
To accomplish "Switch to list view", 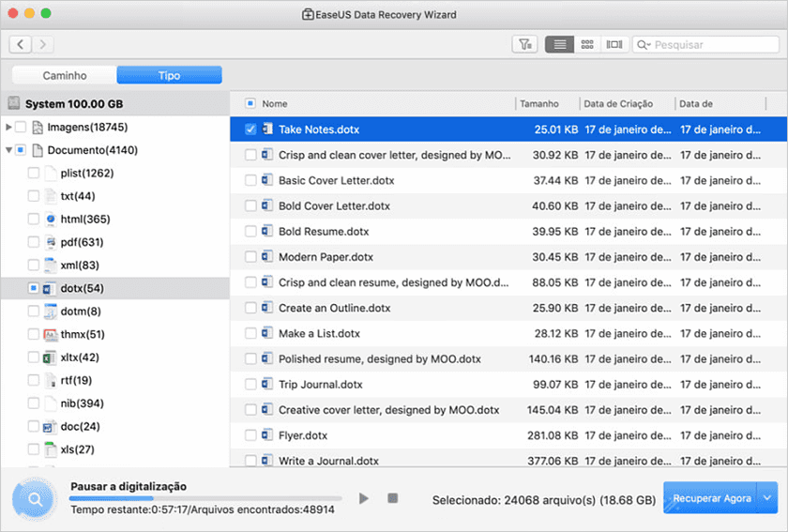I will click(559, 44).
